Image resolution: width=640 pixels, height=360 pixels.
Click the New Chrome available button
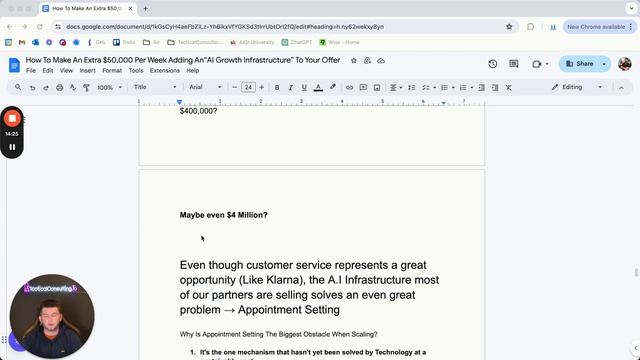coord(600,27)
